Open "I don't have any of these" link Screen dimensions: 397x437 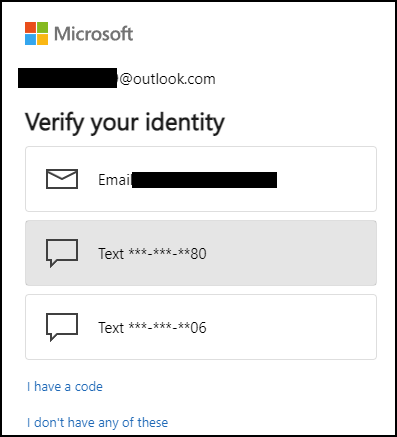coord(97,422)
